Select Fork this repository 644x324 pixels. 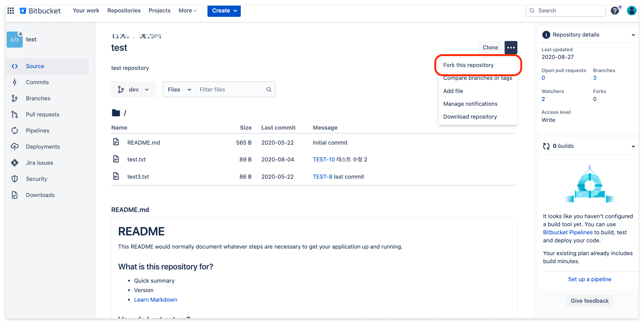[x=478, y=65]
